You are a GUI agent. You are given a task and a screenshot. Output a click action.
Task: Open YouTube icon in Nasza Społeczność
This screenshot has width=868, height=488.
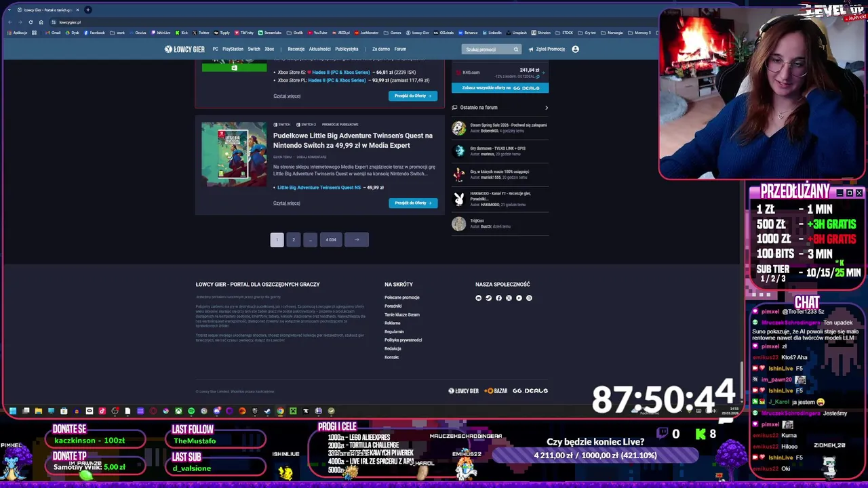[x=519, y=298]
